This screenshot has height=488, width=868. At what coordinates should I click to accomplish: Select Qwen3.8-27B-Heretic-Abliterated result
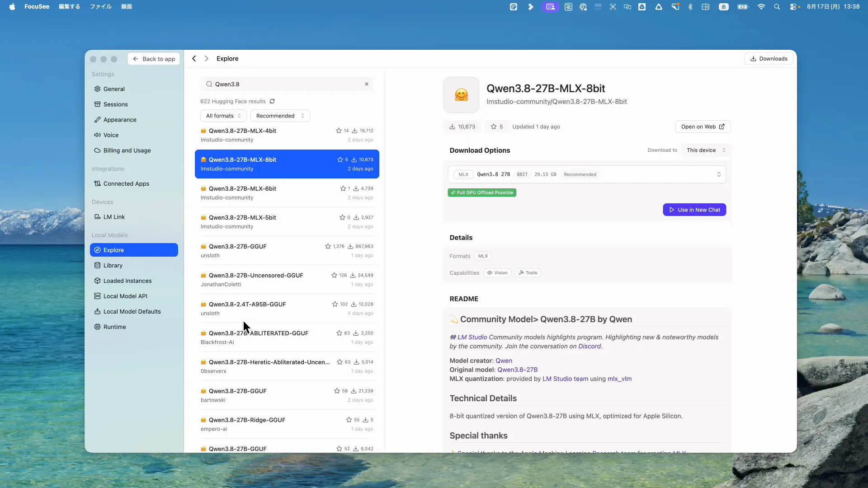pyautogui.click(x=287, y=366)
